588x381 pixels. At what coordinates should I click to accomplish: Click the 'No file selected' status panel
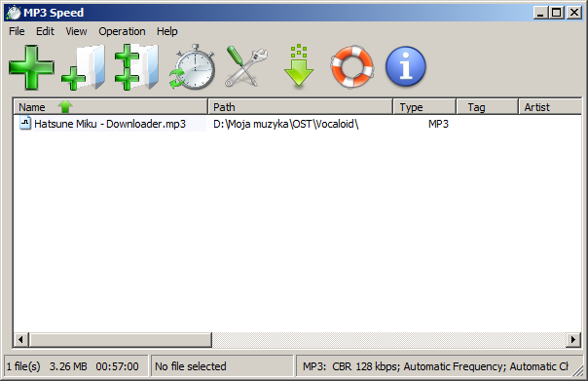coord(222,366)
